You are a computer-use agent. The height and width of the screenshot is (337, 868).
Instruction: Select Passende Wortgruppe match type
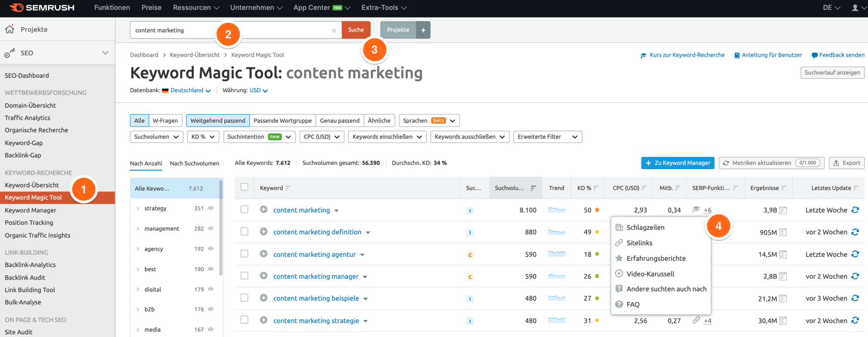point(283,121)
